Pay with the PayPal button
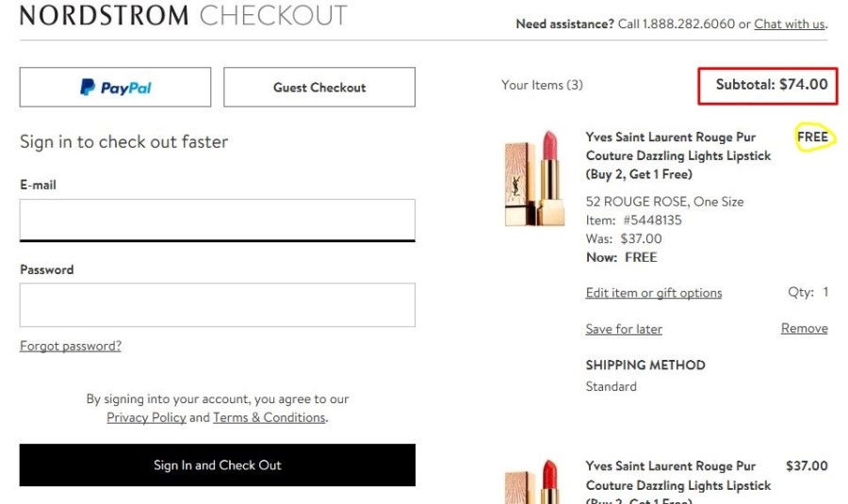The height and width of the screenshot is (504, 848). (x=115, y=88)
